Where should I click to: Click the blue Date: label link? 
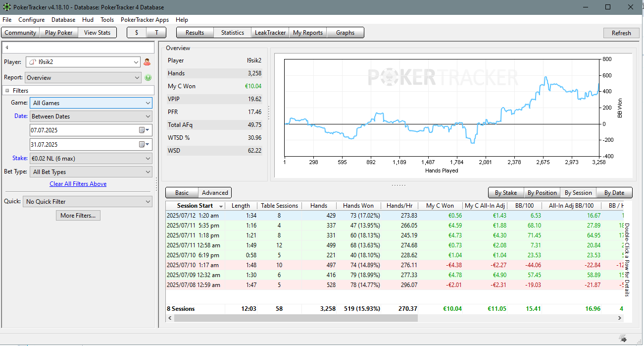point(21,116)
